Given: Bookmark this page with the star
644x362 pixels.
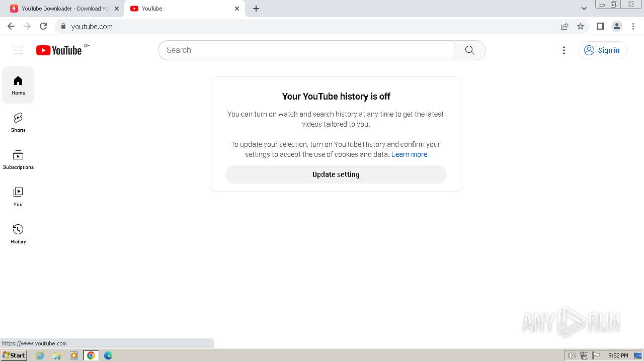Looking at the screenshot, I should [x=581, y=26].
